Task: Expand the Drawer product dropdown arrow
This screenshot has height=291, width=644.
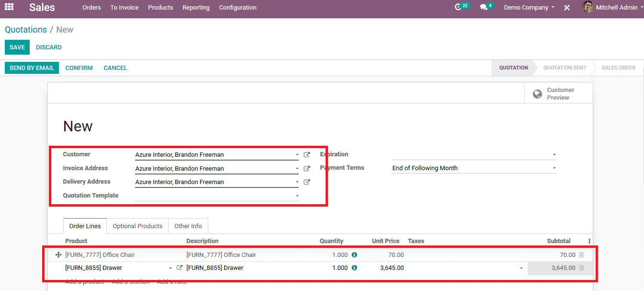Action: pos(171,268)
